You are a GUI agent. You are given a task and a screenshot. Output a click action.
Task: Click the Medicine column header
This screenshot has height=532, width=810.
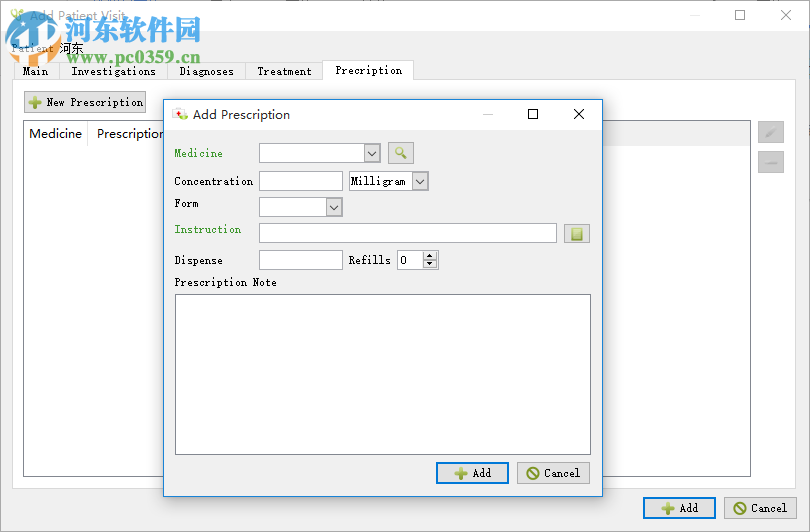(x=56, y=134)
